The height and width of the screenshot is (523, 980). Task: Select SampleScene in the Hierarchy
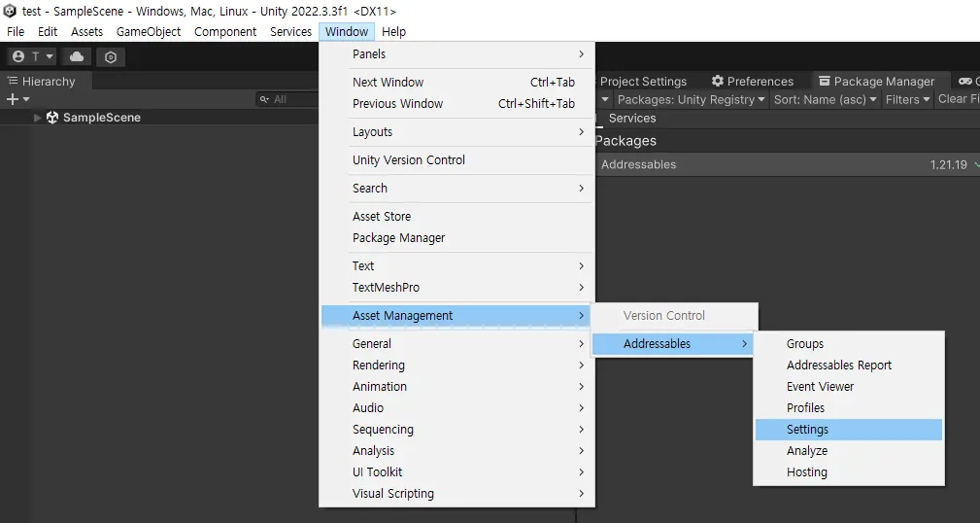(x=101, y=118)
